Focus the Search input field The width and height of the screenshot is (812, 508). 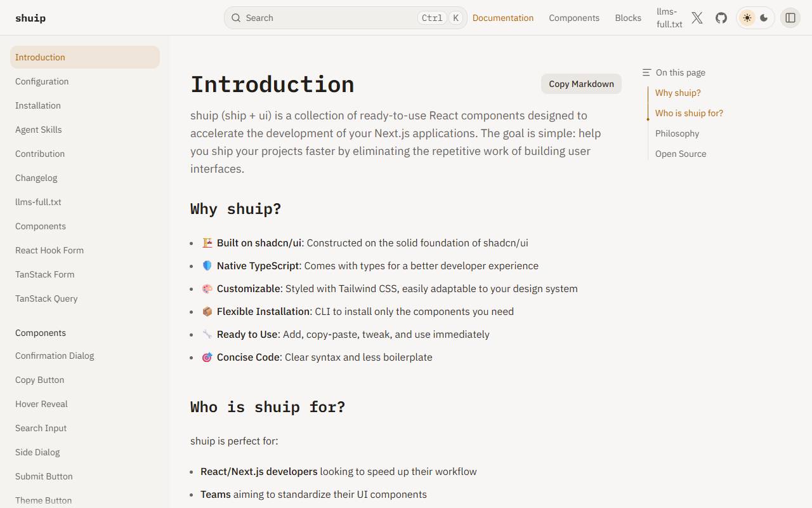point(346,18)
